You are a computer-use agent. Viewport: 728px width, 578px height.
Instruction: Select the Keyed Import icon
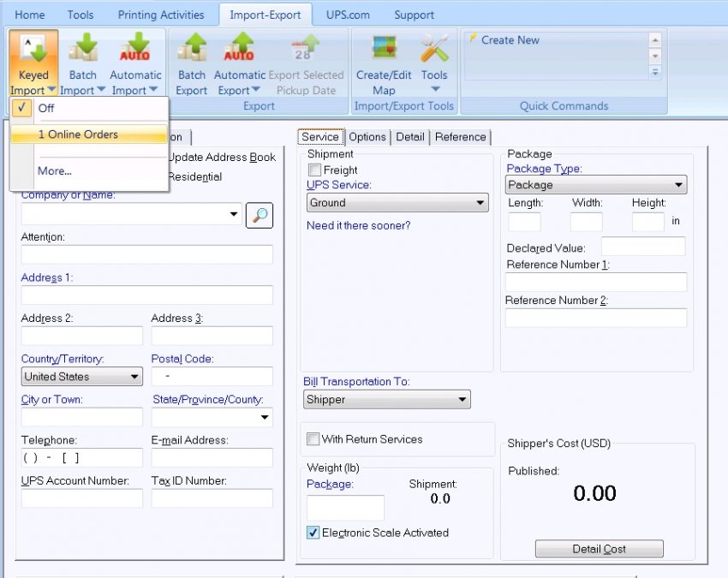tap(32, 47)
